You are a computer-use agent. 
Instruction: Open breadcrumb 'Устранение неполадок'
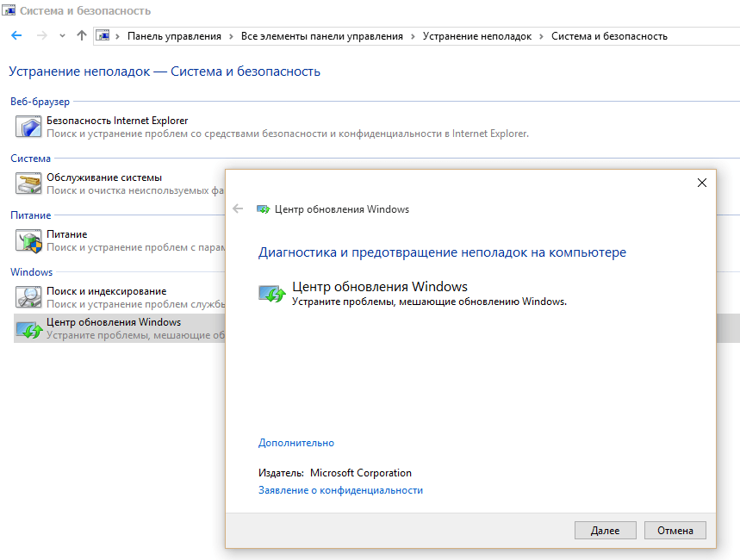[477, 36]
